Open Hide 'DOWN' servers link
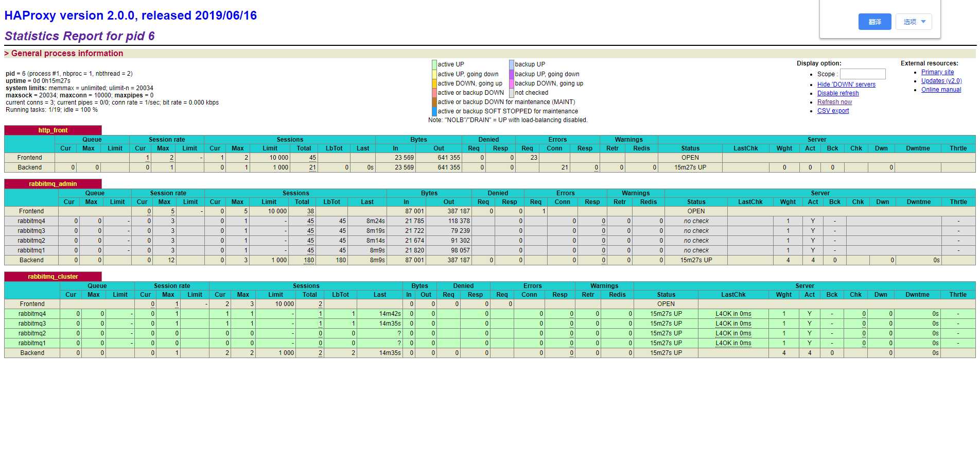 846,84
